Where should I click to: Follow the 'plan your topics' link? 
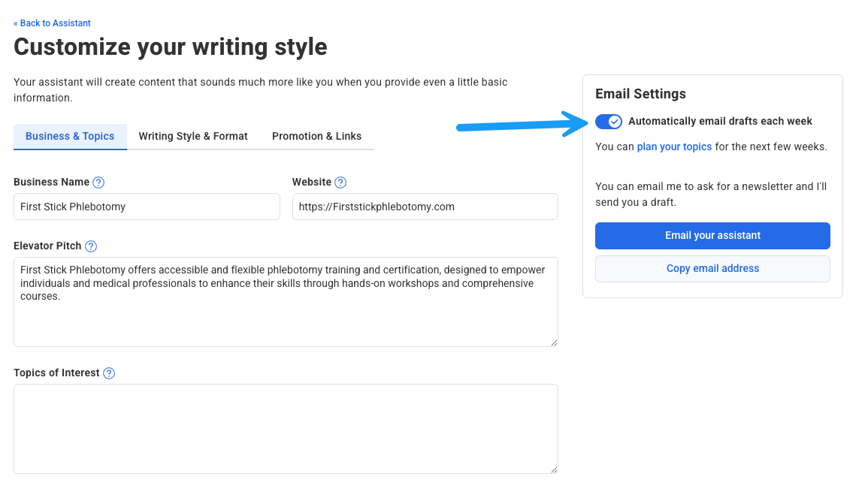pyautogui.click(x=674, y=147)
